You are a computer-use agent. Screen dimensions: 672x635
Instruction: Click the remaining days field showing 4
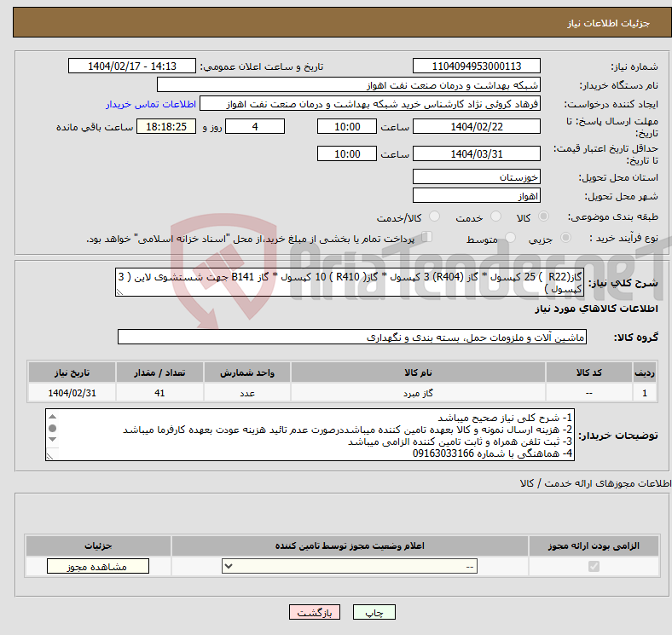[x=255, y=126]
